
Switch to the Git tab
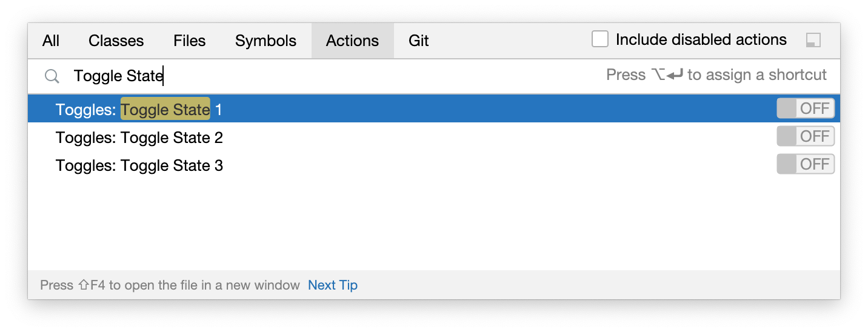(x=419, y=41)
